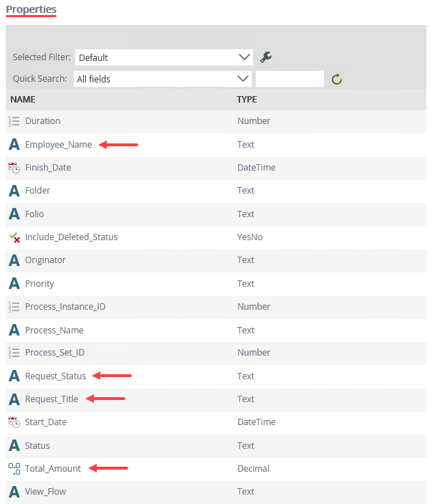430x504 pixels.
Task: Sort by the NAME column header
Action: (x=23, y=100)
